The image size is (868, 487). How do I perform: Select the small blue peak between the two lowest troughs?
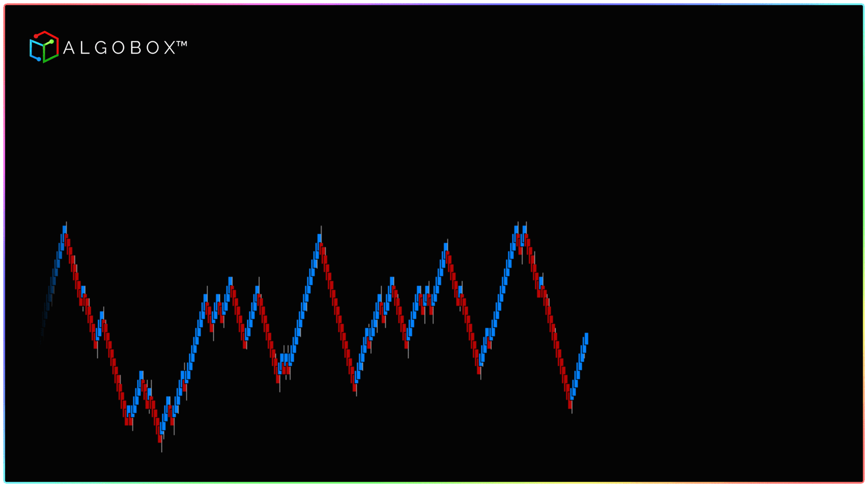click(142, 375)
